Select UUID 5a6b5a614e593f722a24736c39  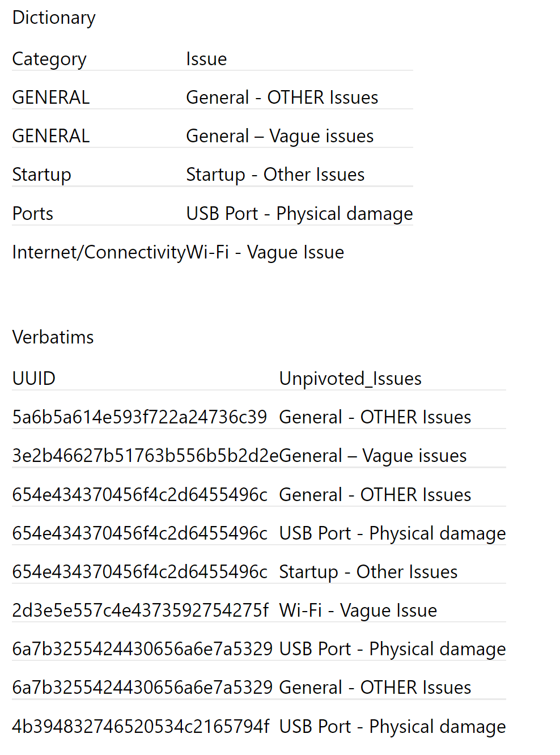pyautogui.click(x=139, y=417)
